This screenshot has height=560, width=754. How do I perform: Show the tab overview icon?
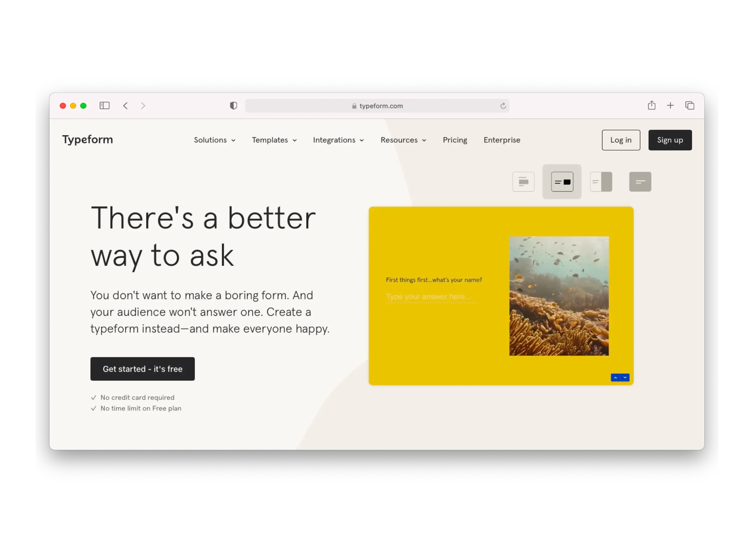tap(690, 106)
